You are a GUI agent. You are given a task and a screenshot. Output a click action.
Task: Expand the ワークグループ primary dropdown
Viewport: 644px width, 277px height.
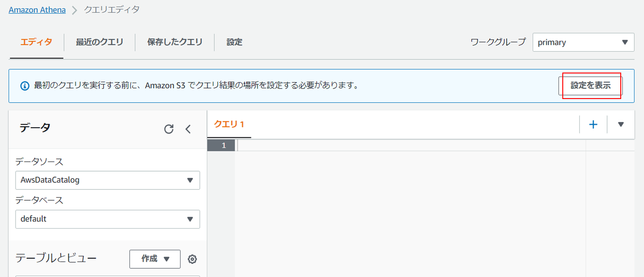pyautogui.click(x=583, y=42)
